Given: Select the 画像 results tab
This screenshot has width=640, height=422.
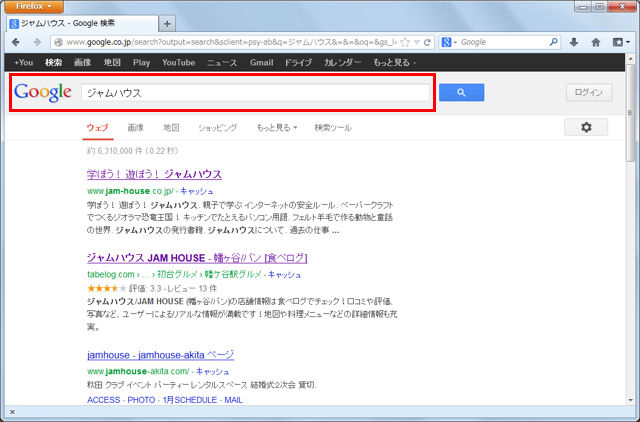Looking at the screenshot, I should 136,128.
